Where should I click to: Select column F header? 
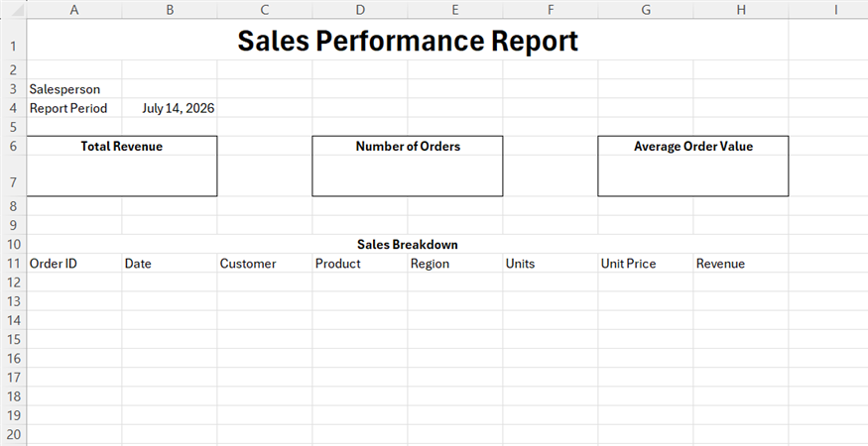[x=551, y=9]
